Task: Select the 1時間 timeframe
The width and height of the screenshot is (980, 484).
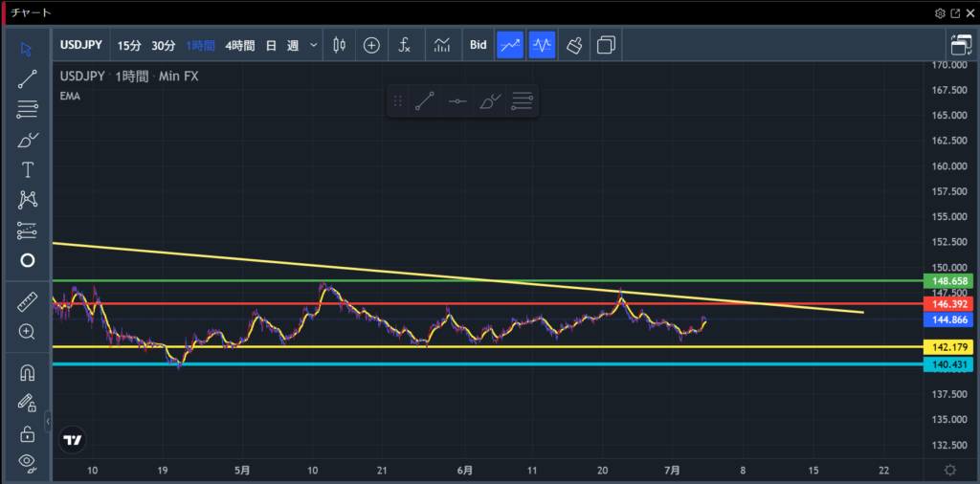Action: pos(200,46)
